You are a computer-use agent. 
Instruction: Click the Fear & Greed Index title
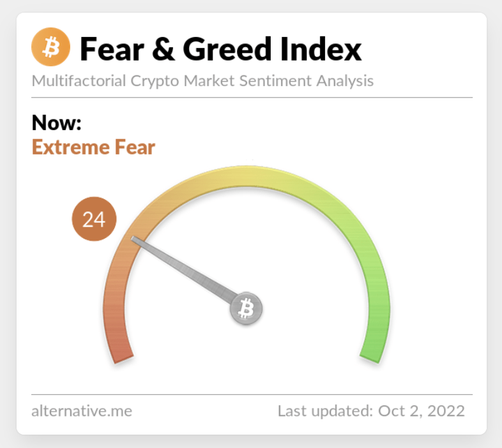pyautogui.click(x=220, y=49)
